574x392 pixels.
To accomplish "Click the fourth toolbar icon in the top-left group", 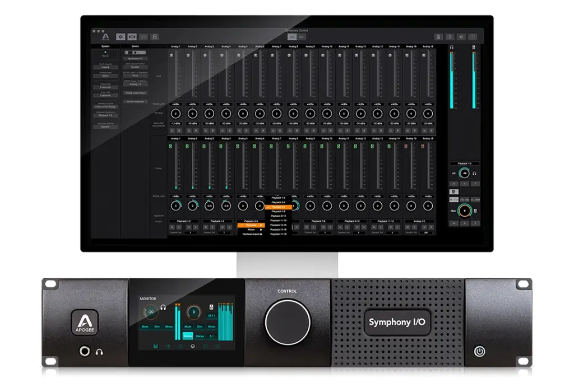I will tap(155, 36).
